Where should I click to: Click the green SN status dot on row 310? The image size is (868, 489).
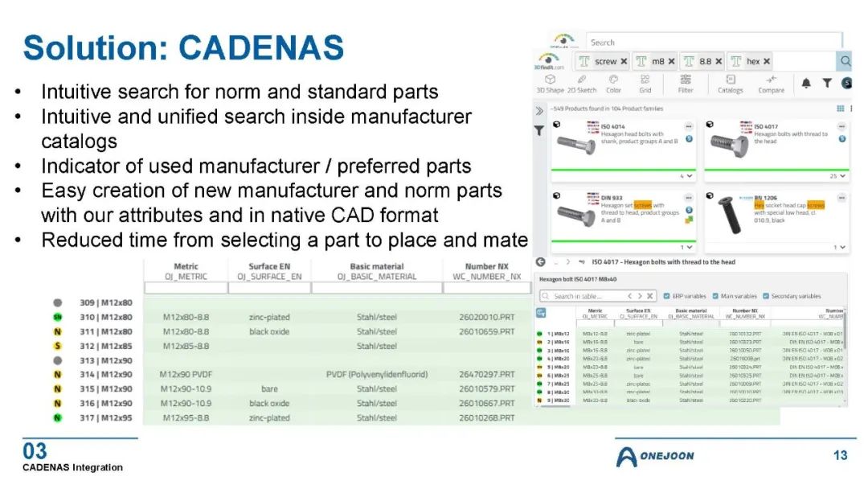click(x=58, y=318)
